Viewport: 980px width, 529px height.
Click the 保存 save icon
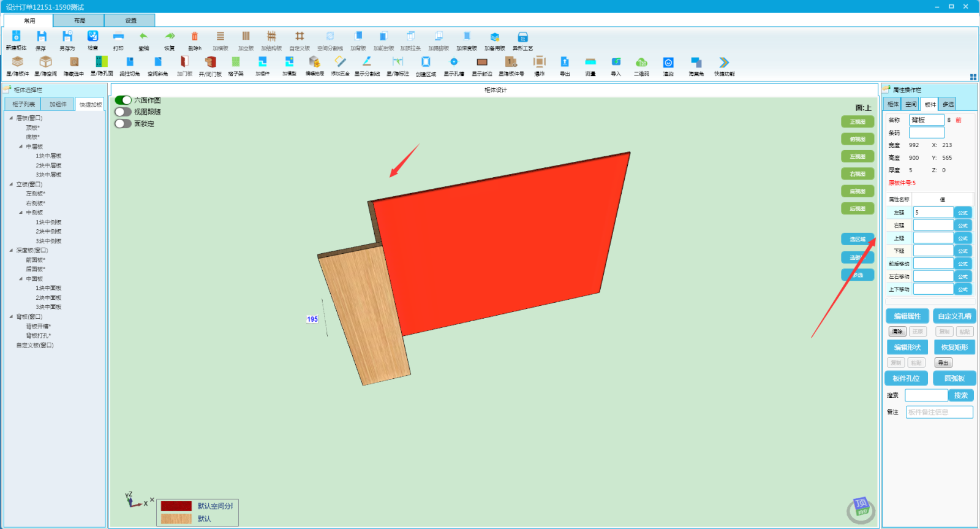[x=41, y=37]
